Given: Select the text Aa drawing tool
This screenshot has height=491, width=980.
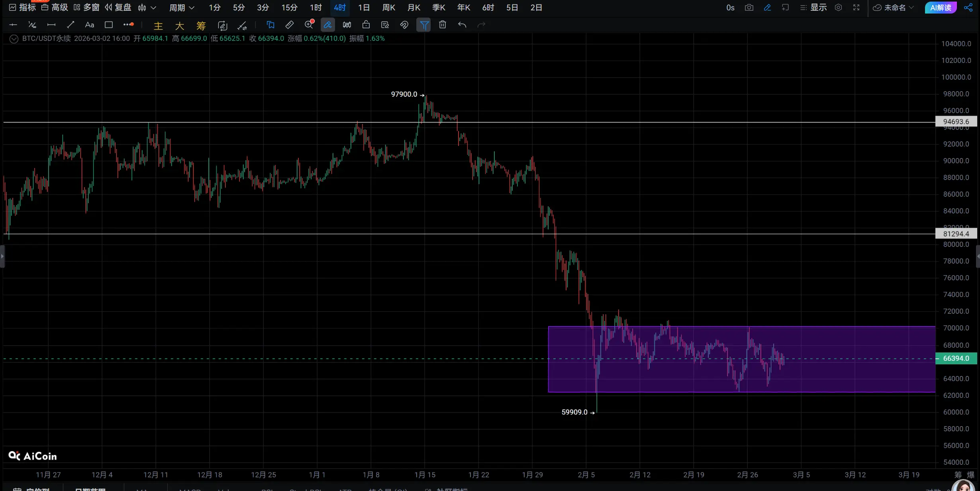Looking at the screenshot, I should [89, 25].
